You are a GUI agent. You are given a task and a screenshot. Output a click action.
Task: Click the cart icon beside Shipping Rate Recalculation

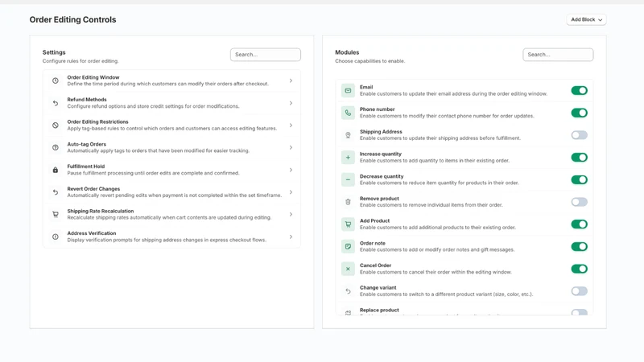coord(56,214)
